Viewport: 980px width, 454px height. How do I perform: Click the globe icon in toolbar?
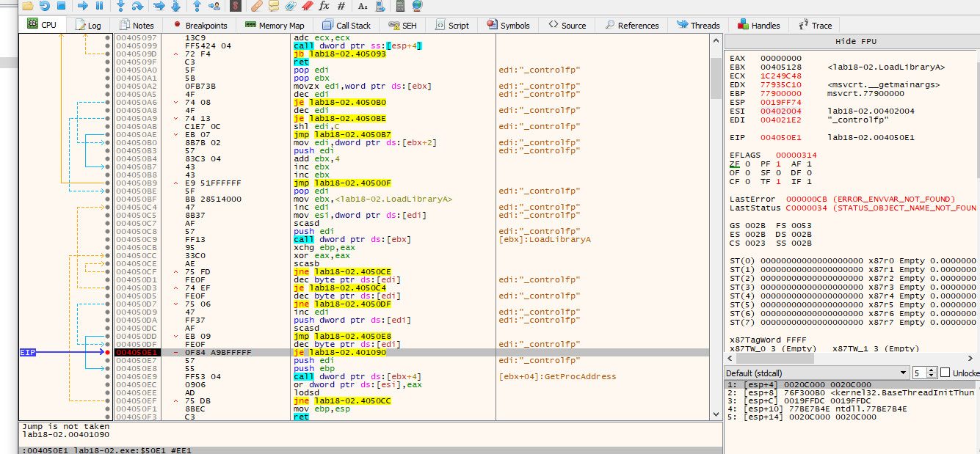(x=417, y=6)
